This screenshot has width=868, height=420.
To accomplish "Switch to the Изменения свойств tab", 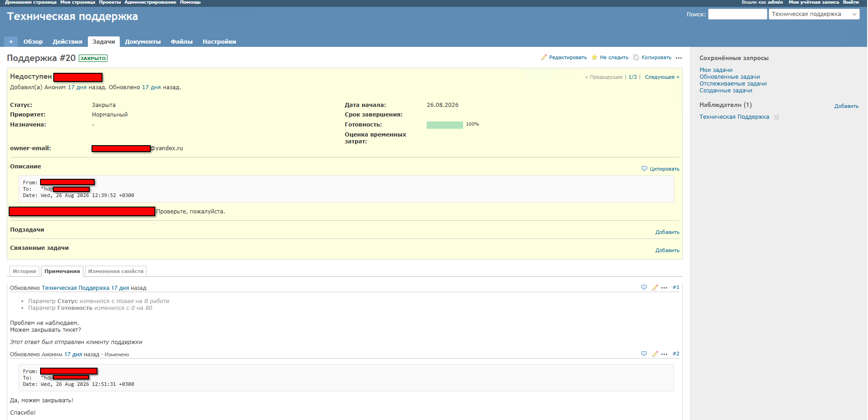I will 116,271.
